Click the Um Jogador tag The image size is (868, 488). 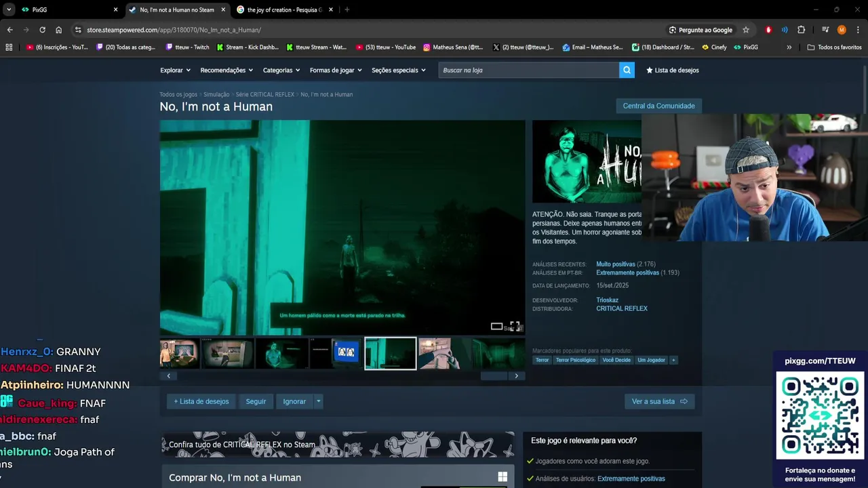click(x=651, y=360)
